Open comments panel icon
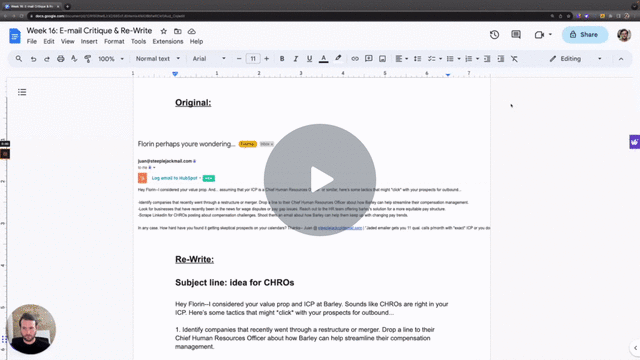This screenshot has width=640, height=360. pyautogui.click(x=516, y=35)
